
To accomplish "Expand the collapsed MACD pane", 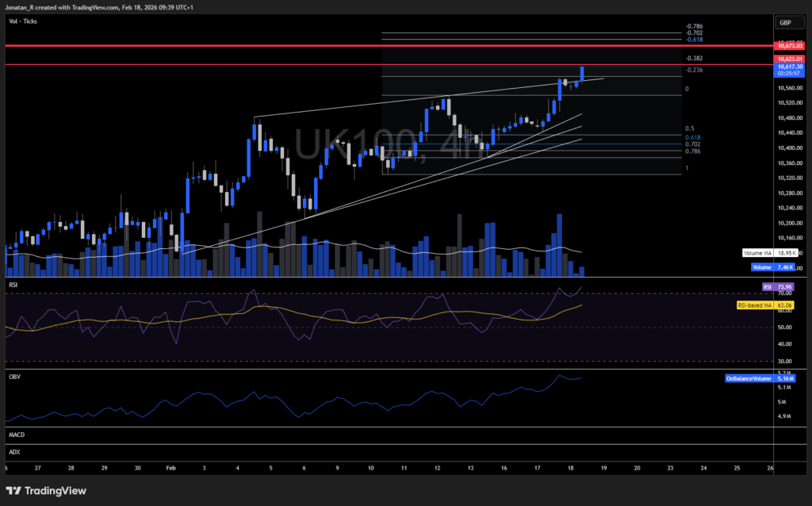I will click(x=15, y=435).
